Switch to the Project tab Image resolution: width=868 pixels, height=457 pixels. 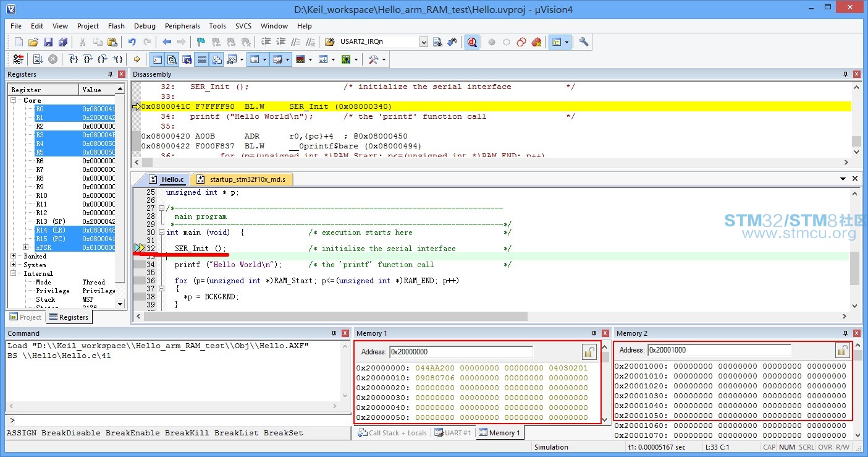click(25, 317)
